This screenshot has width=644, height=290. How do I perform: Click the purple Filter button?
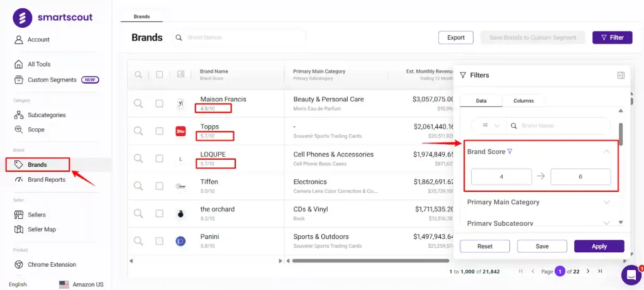[x=612, y=37]
